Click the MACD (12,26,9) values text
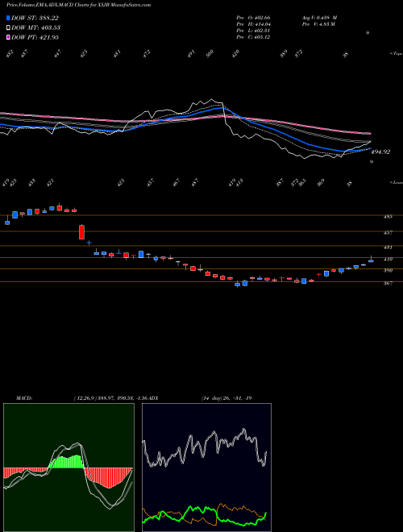Image resolution: width=403 pixels, height=532 pixels. pos(111,398)
